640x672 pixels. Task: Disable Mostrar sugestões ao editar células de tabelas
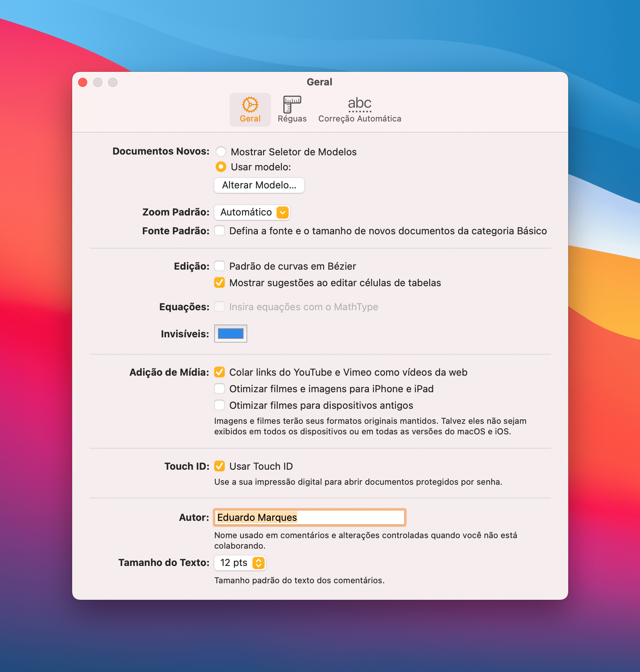click(219, 282)
